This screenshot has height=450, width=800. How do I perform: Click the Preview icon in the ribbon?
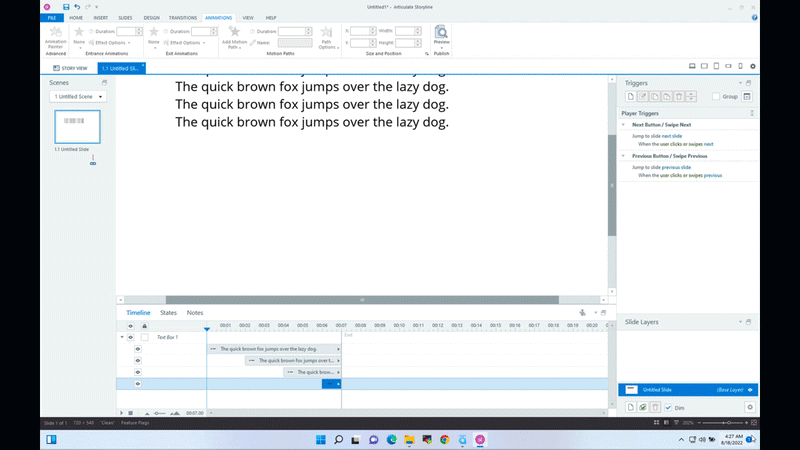441,34
